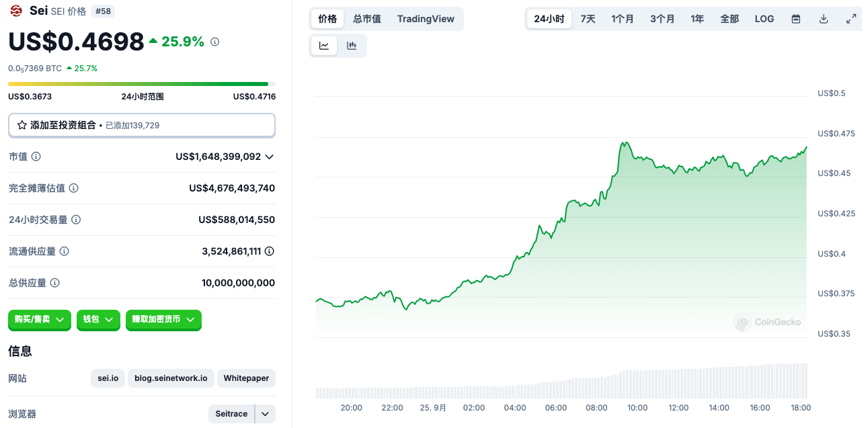Viewport: 868px width, 428px height.
Task: Switch to the TradingView tab
Action: point(426,19)
